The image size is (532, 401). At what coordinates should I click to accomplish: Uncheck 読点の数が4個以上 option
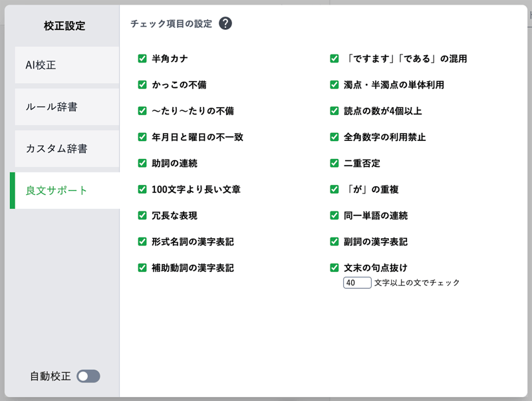click(334, 111)
